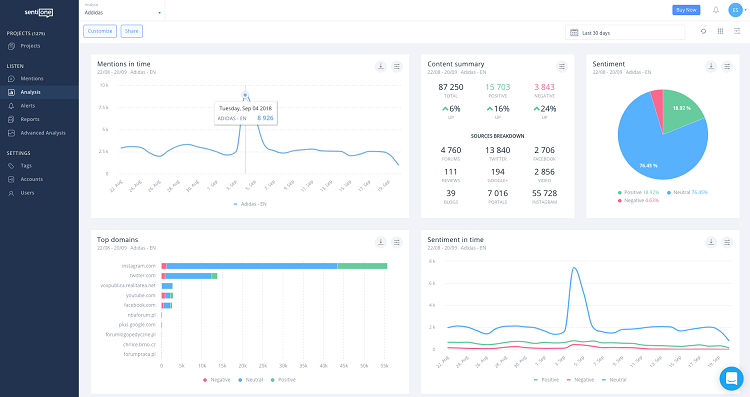This screenshot has width=750, height=397.
Task: Open the Last 30 days date range picker
Action: pos(625,33)
